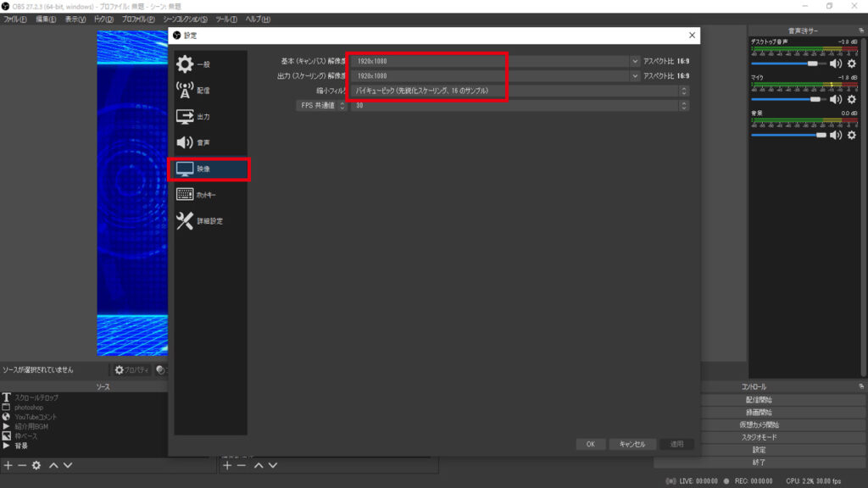Mute the マイク audio source
This screenshot has width=868, height=488.
click(834, 99)
